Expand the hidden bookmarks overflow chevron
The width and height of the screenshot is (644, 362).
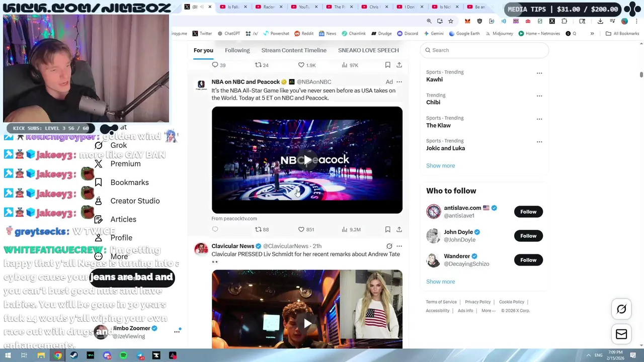pos(592,34)
